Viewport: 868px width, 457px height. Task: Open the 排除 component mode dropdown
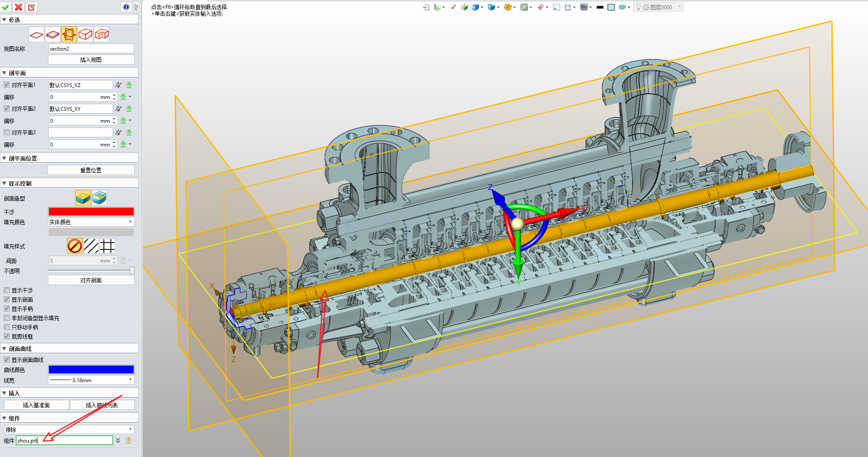pyautogui.click(x=69, y=429)
